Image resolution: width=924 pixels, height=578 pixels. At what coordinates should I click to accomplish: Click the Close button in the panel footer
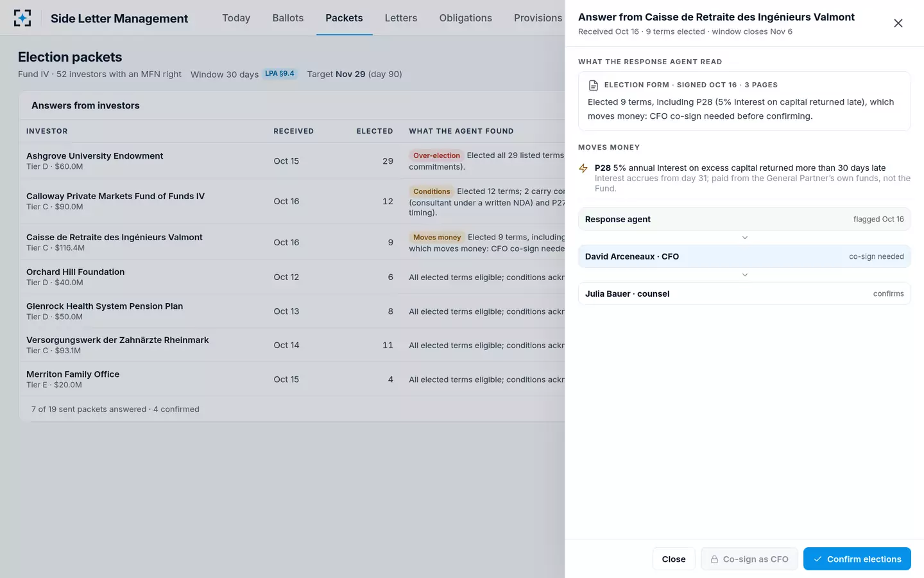click(x=674, y=559)
